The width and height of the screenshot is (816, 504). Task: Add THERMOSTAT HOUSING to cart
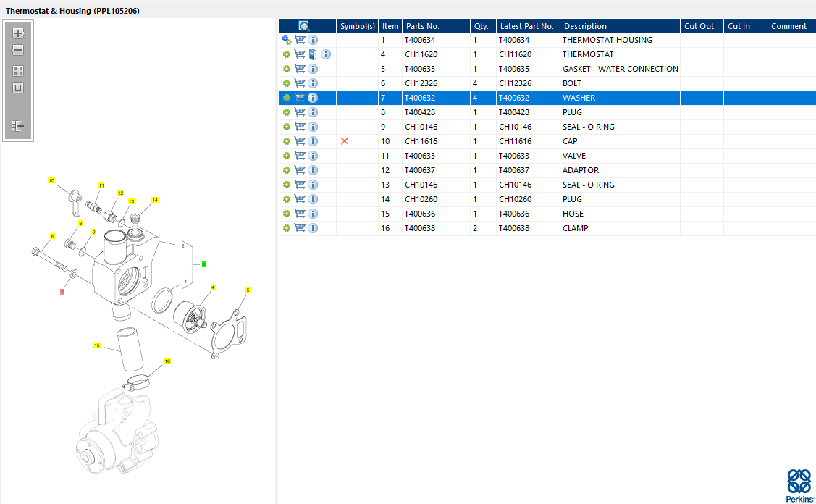point(300,40)
